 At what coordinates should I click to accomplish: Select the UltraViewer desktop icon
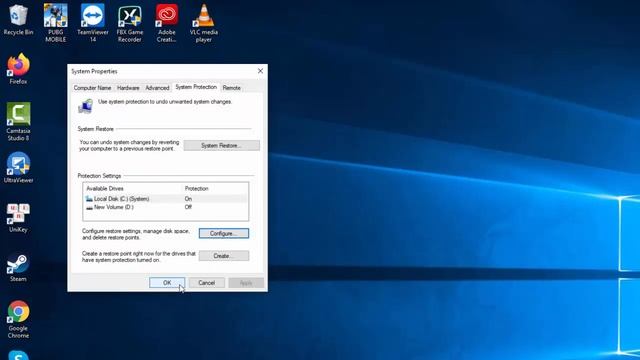pyautogui.click(x=18, y=167)
